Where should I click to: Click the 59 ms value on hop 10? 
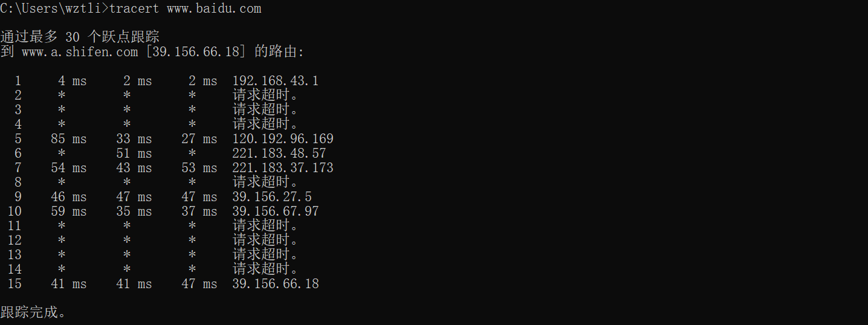coord(69,211)
